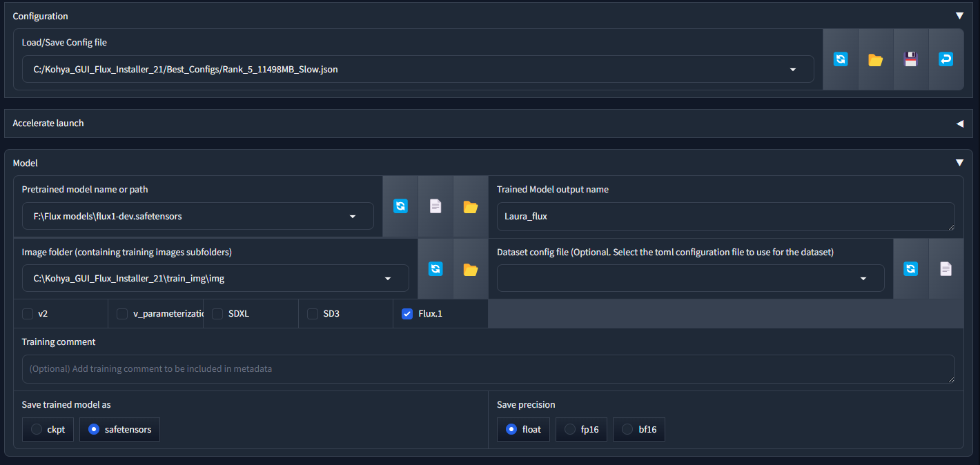Screen dimensions: 980x465
Task: Browse pretrained model file via document icon
Action: [435, 206]
